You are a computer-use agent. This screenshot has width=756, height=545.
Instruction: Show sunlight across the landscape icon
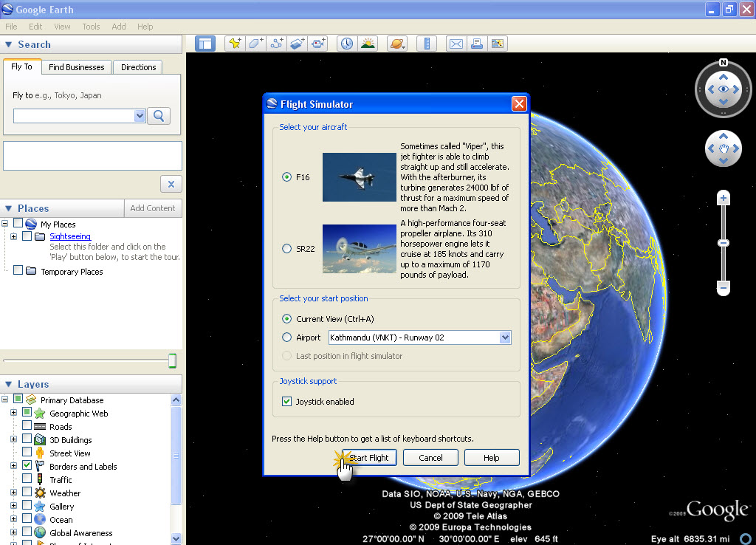click(368, 44)
